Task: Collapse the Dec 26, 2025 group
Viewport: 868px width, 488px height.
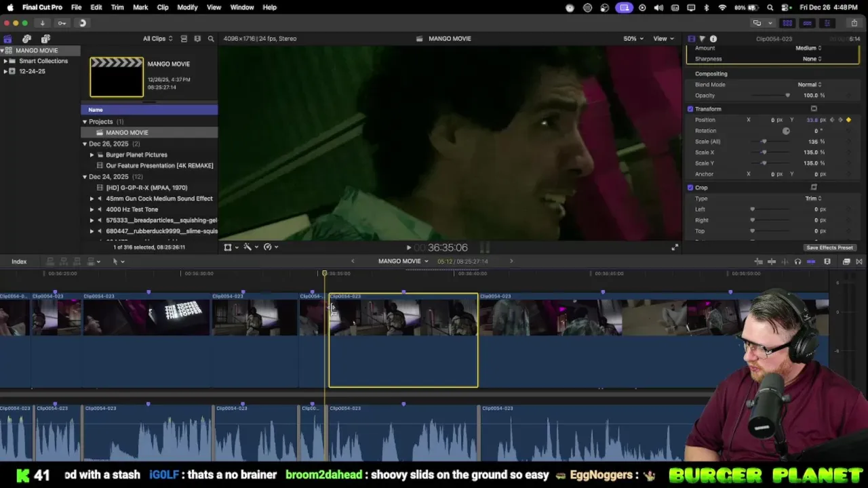Action: pos(85,144)
